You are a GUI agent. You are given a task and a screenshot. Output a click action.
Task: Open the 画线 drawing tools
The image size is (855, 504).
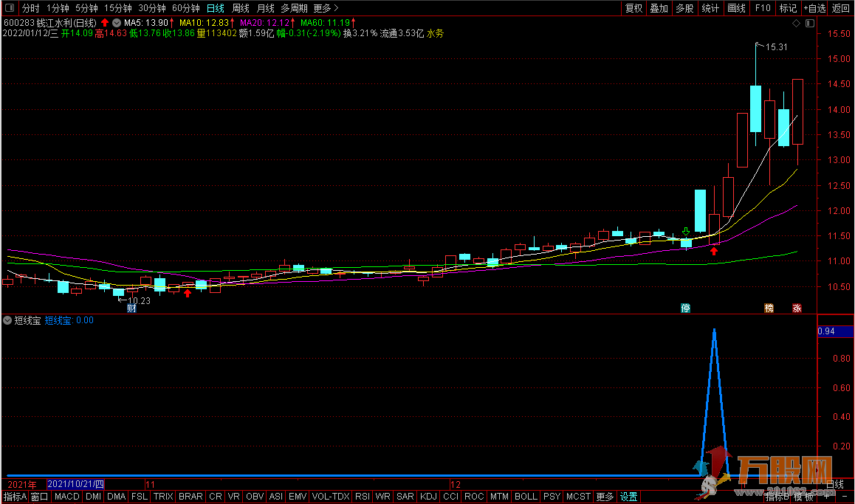[736, 9]
